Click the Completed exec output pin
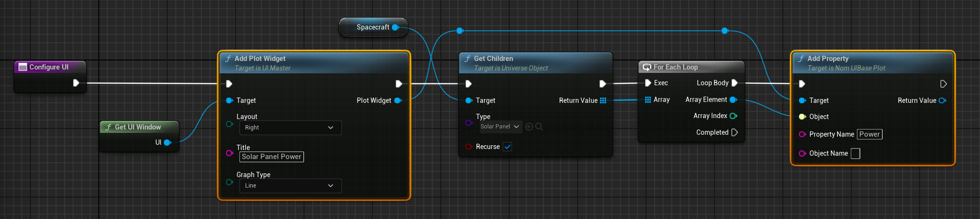980x219 pixels. (x=734, y=132)
